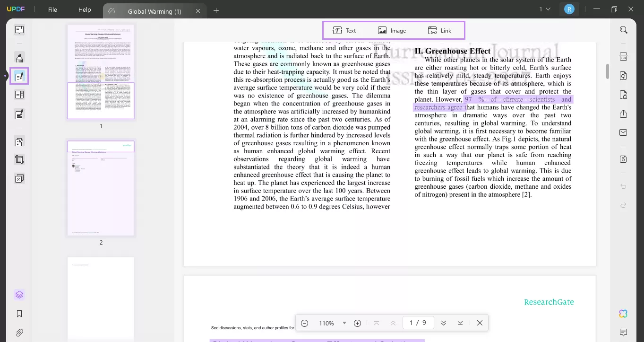
Task: Go to the next page
Action: (x=444, y=323)
